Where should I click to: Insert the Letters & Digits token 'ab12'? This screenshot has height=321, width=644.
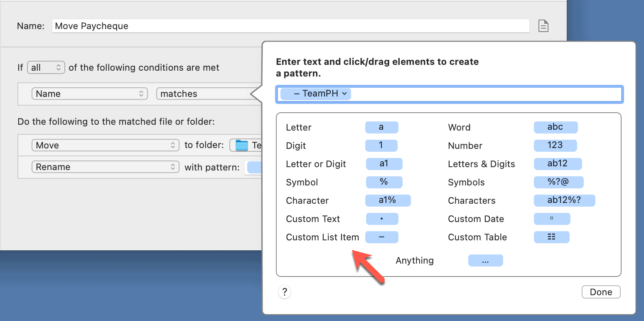[558, 164]
